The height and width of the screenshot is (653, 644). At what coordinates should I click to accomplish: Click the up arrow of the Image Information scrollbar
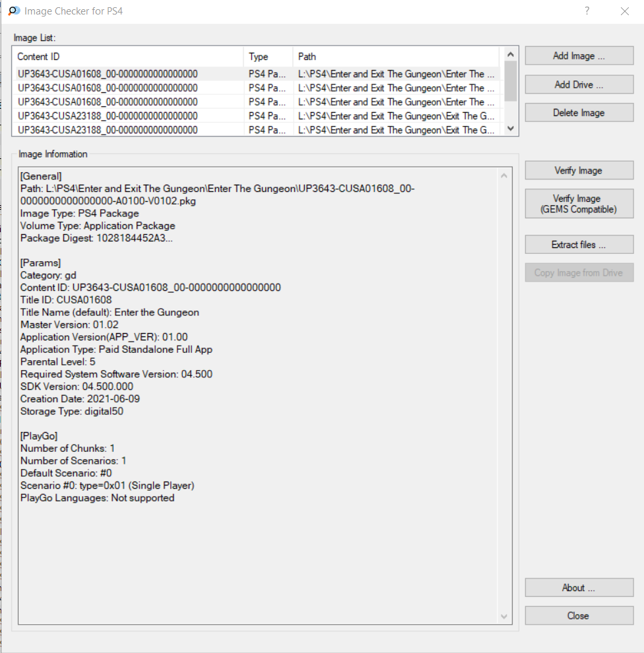tap(504, 175)
